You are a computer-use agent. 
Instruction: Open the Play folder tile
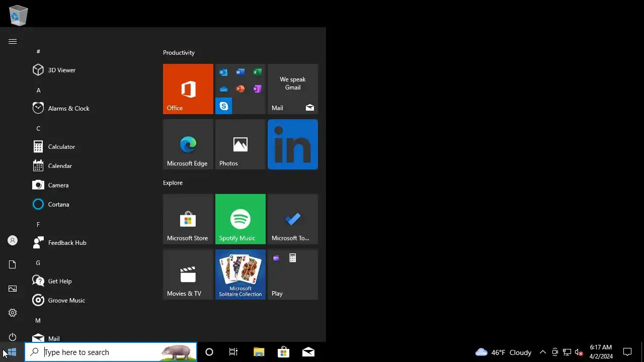[293, 275]
